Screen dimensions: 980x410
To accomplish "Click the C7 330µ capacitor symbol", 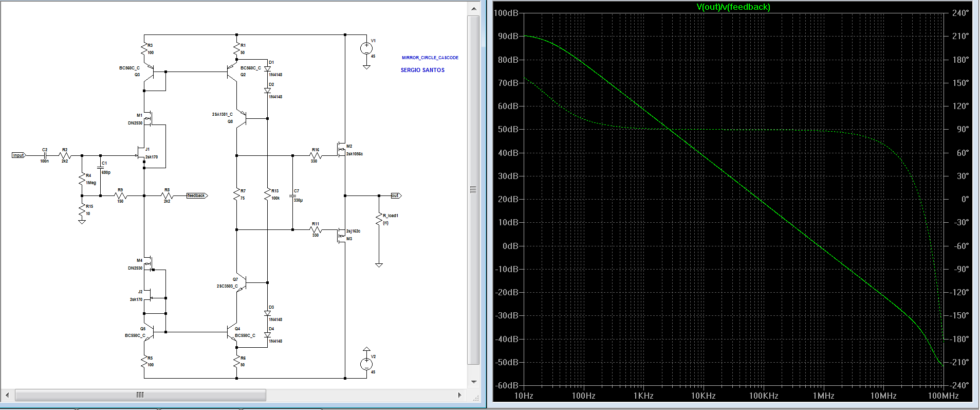I will click(x=292, y=195).
